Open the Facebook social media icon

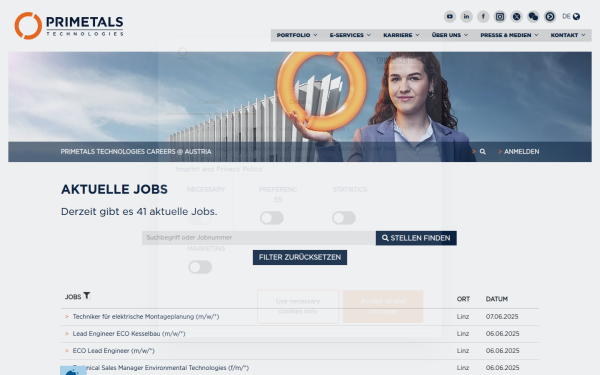click(483, 16)
